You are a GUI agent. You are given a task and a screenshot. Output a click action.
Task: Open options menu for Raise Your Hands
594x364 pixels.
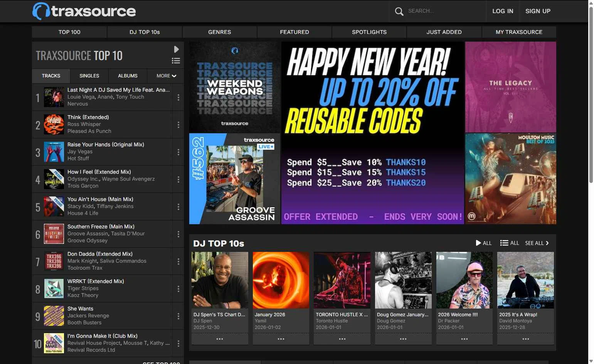click(178, 152)
